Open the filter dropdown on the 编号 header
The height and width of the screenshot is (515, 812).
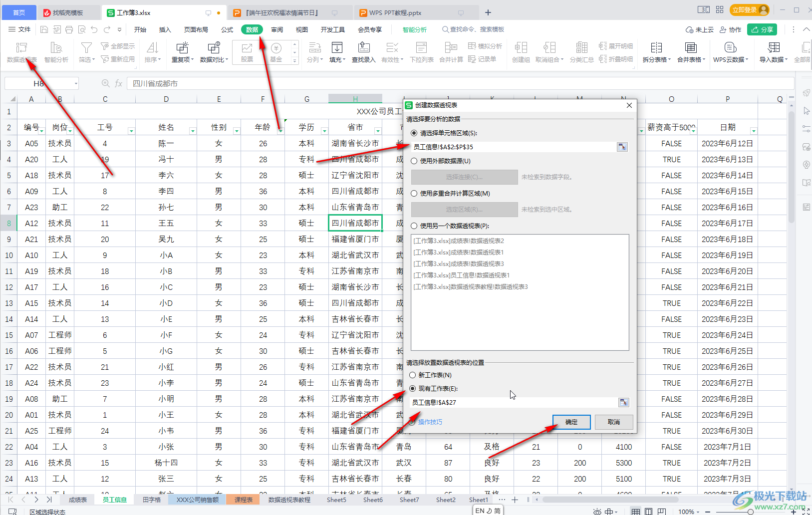[41, 131]
